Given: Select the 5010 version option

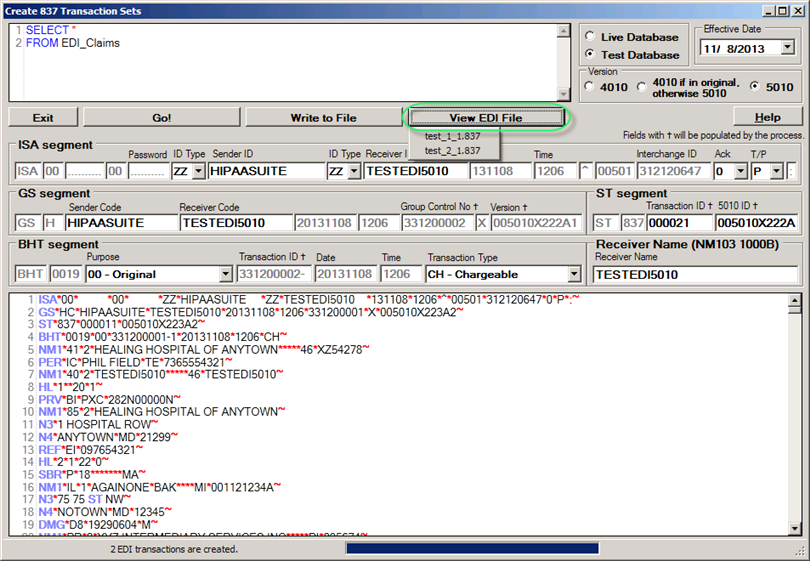Looking at the screenshot, I should pos(755,87).
